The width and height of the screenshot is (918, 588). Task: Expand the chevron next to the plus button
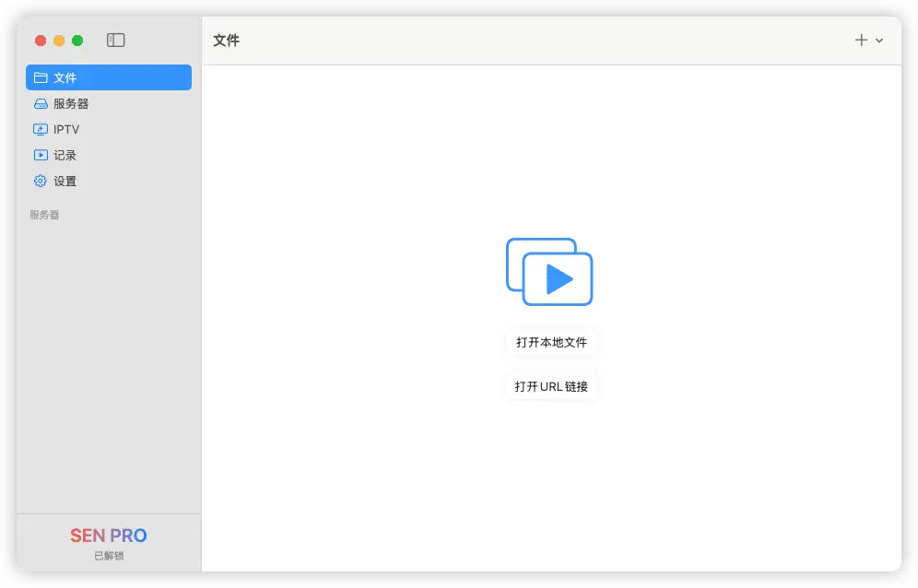(877, 41)
